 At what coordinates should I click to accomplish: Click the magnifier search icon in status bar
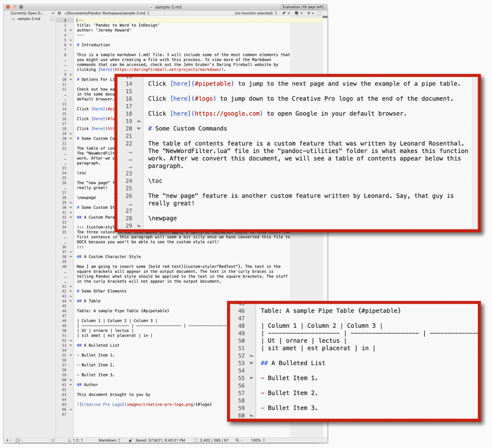coord(239,440)
